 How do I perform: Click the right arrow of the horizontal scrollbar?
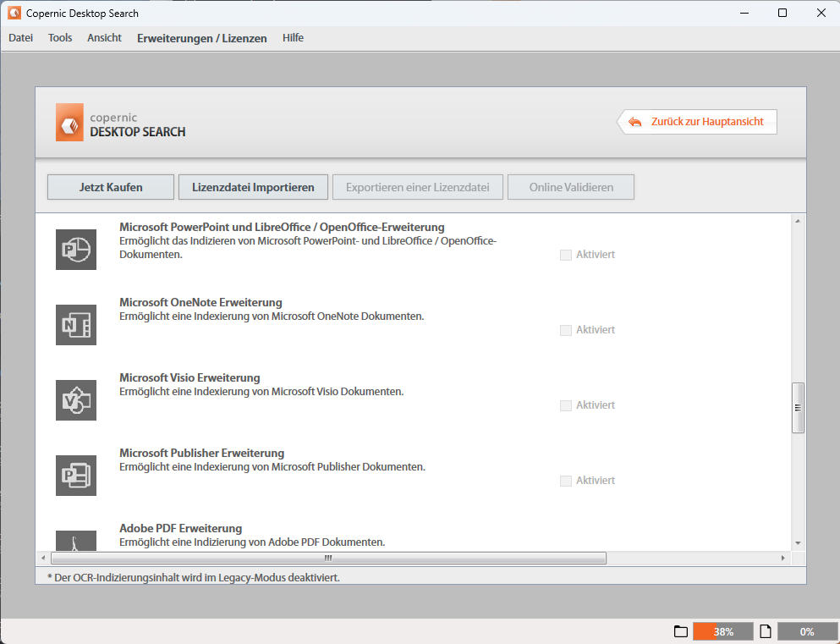tap(782, 558)
